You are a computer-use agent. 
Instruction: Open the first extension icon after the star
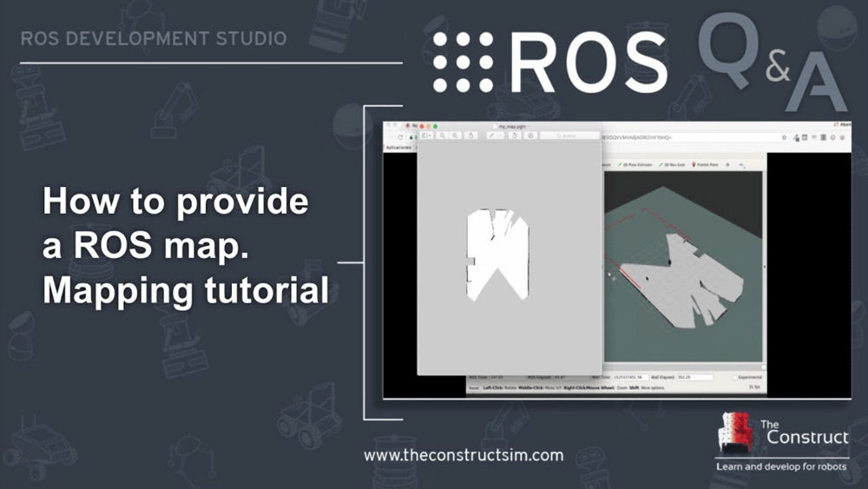(x=795, y=137)
